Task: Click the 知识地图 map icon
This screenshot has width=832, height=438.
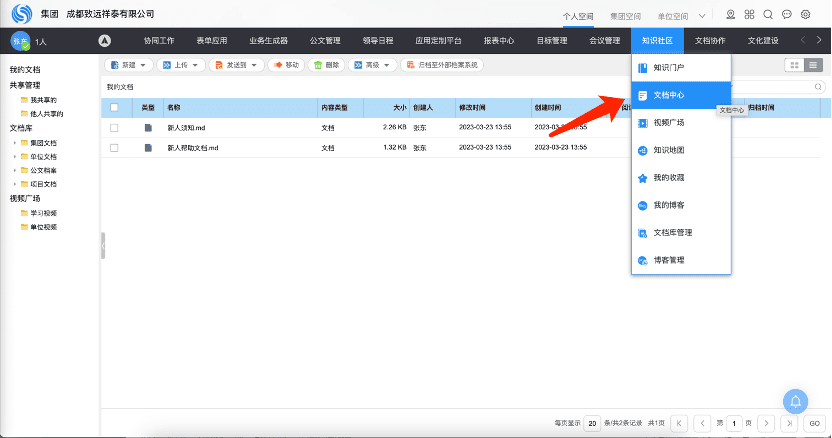Action: [x=643, y=151]
